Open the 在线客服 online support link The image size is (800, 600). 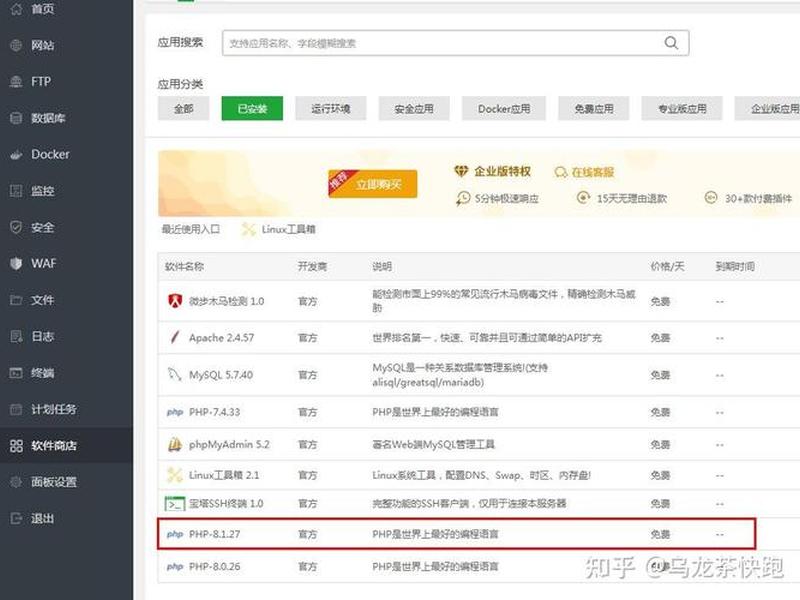[585, 172]
